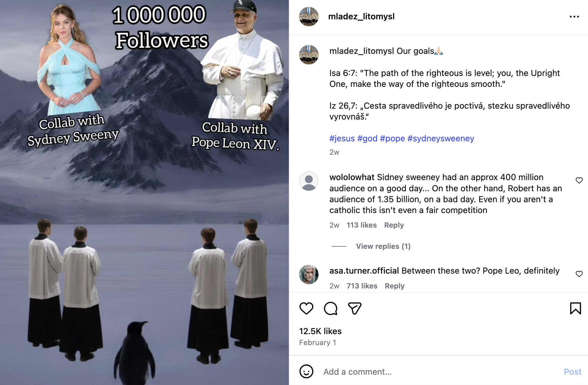Open wololowhat's default avatar icon

309,181
